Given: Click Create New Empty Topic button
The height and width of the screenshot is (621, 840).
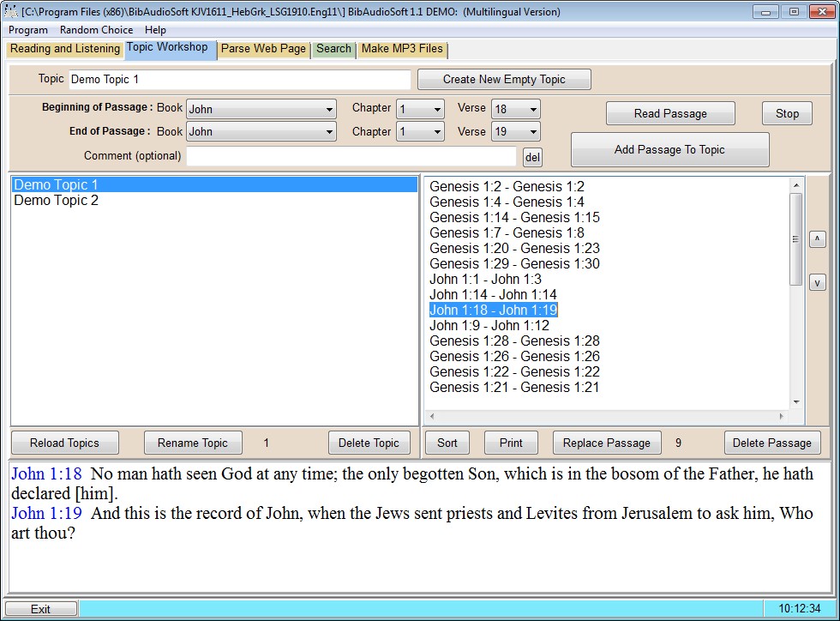Looking at the screenshot, I should [504, 80].
